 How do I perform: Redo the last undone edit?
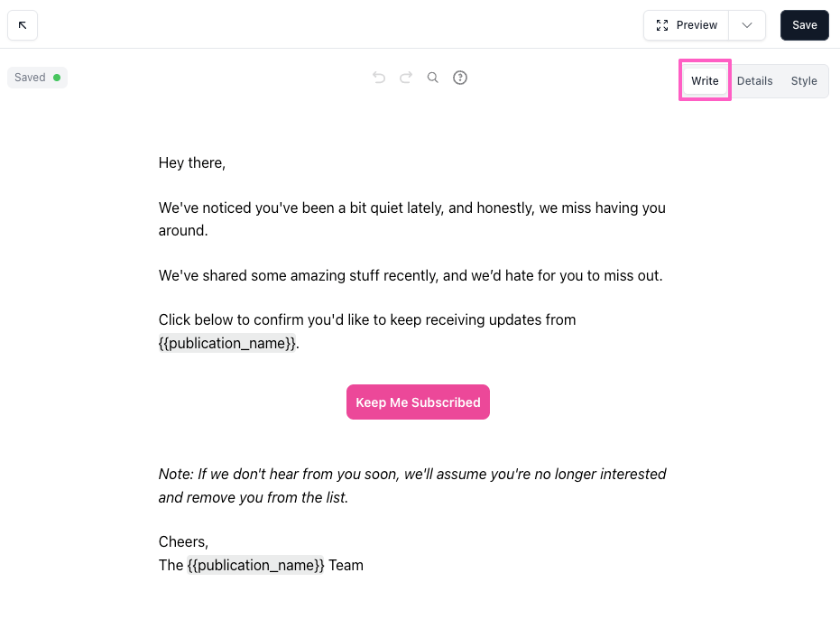pos(406,78)
